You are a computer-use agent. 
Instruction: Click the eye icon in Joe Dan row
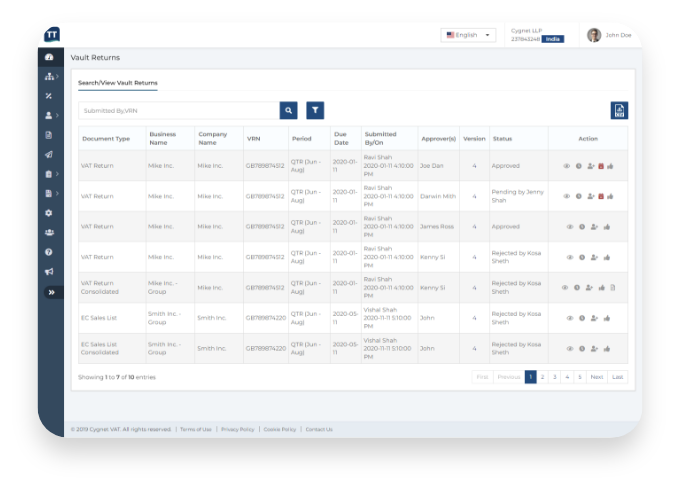[566, 166]
